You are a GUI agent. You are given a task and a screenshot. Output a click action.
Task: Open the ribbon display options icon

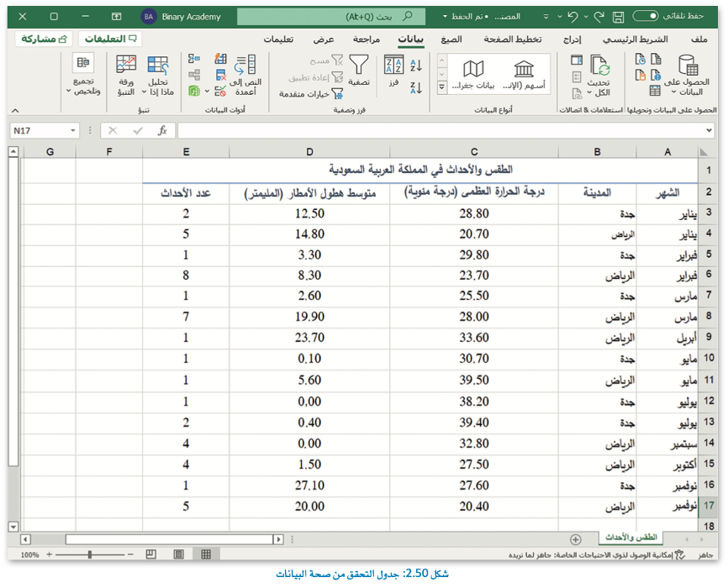(117, 17)
